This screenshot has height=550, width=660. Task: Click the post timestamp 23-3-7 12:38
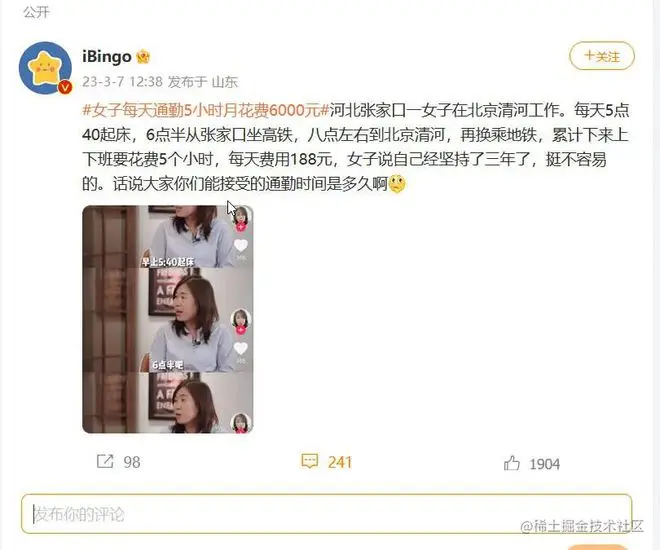(x=122, y=81)
